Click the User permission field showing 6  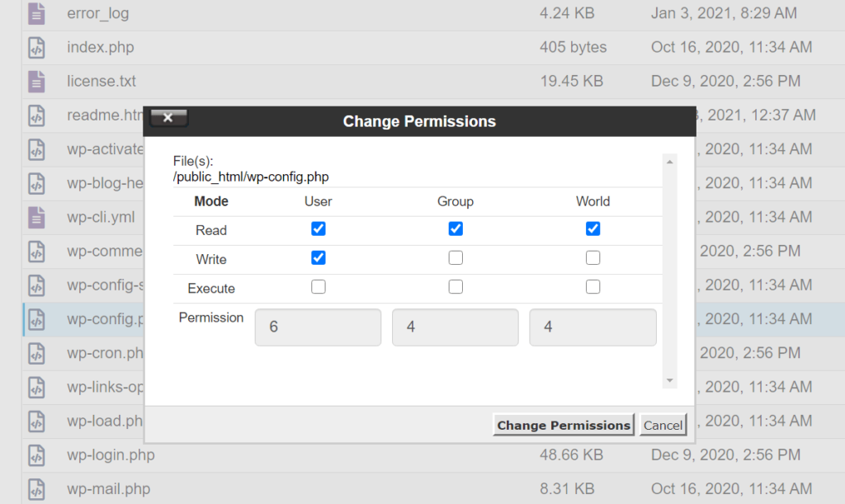coord(318,327)
